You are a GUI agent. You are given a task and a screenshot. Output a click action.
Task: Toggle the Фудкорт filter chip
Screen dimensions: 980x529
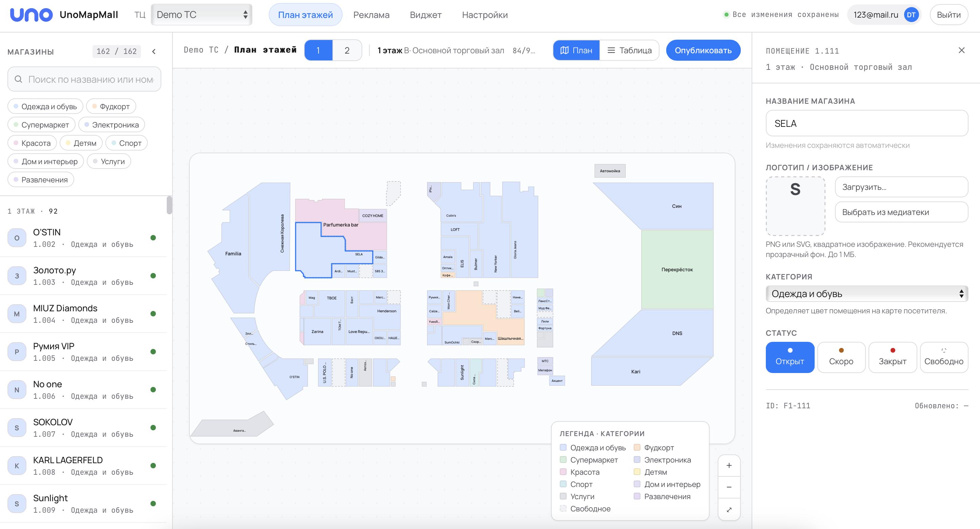point(111,106)
